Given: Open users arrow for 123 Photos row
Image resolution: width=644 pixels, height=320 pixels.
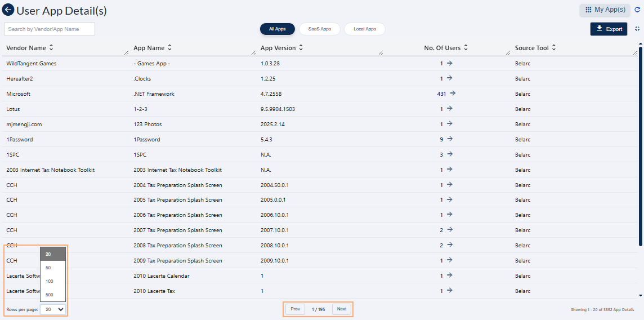Looking at the screenshot, I should click(449, 123).
